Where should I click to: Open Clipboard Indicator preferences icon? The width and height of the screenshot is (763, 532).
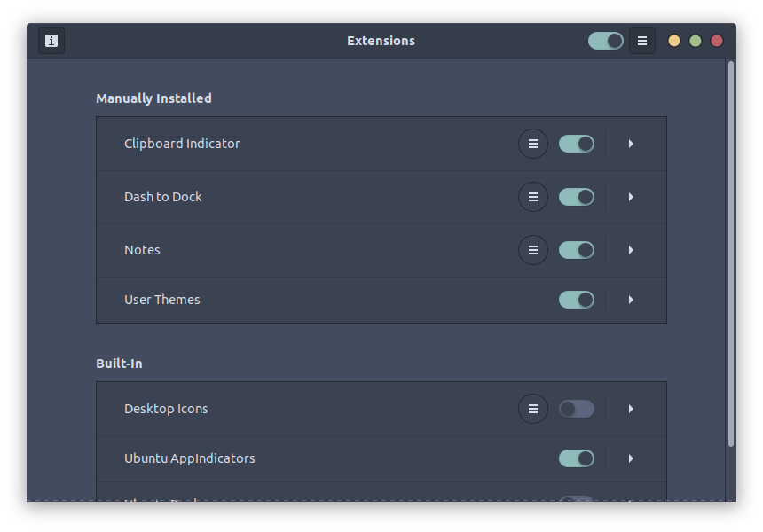tap(533, 144)
